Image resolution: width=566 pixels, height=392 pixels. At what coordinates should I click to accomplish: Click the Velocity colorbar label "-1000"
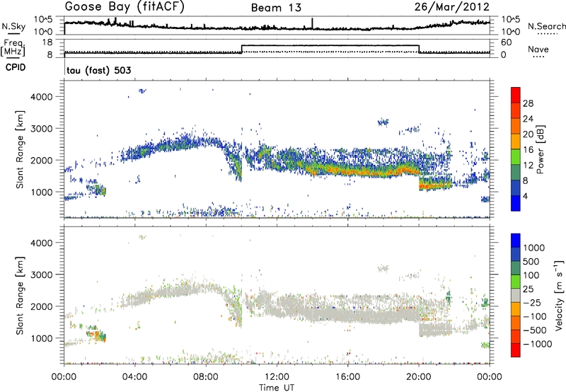[538, 344]
